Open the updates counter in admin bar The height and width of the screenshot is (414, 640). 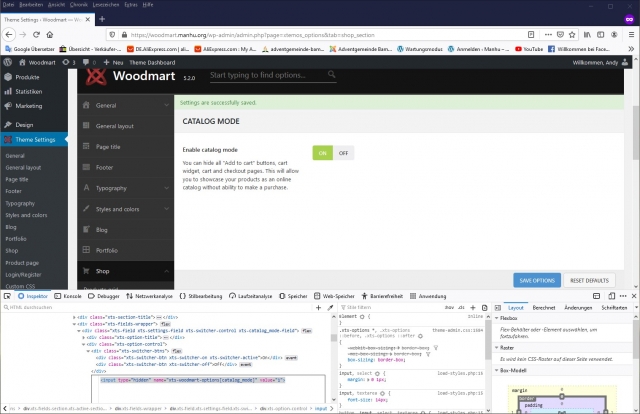click(x=69, y=62)
